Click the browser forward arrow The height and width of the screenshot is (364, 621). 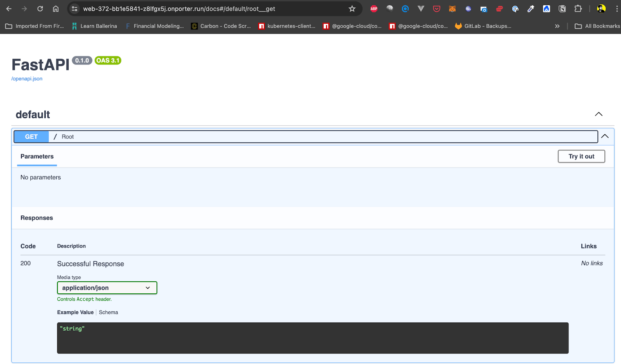(24, 9)
